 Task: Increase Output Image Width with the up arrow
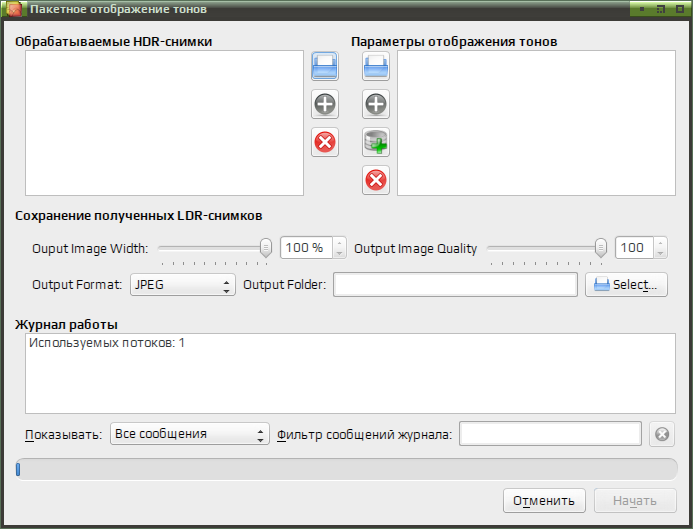[339, 243]
